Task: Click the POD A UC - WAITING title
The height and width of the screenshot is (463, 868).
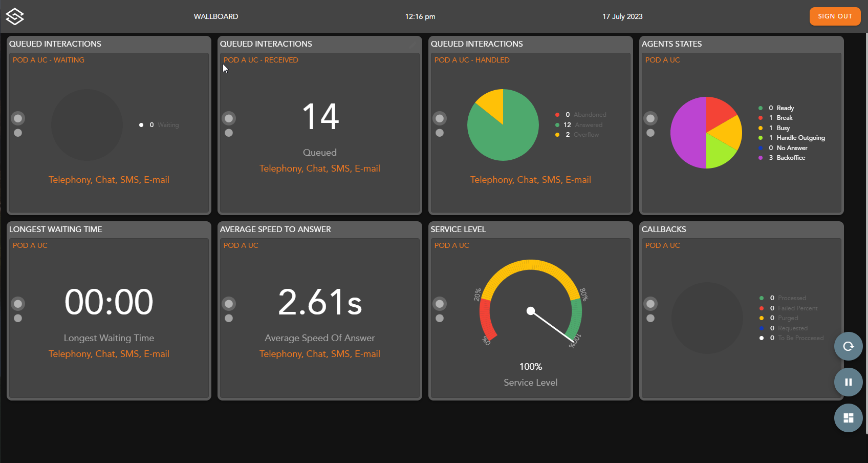Action: pyautogui.click(x=49, y=60)
